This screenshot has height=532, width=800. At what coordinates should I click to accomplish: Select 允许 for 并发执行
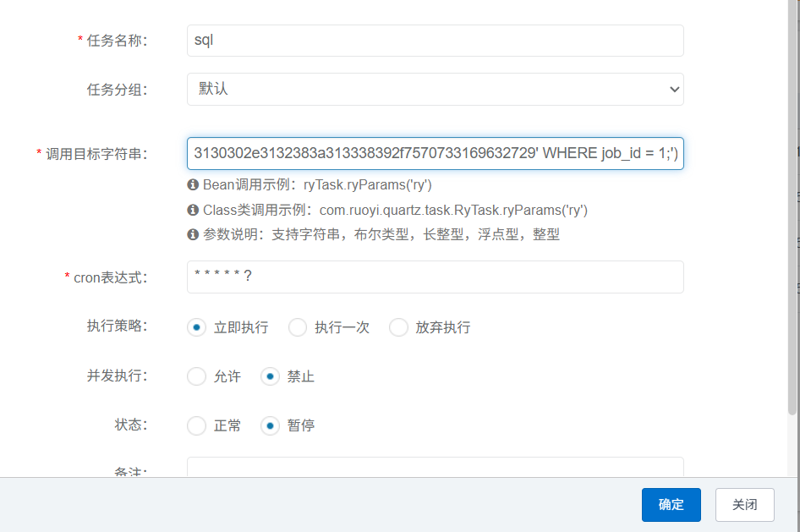pyautogui.click(x=196, y=376)
